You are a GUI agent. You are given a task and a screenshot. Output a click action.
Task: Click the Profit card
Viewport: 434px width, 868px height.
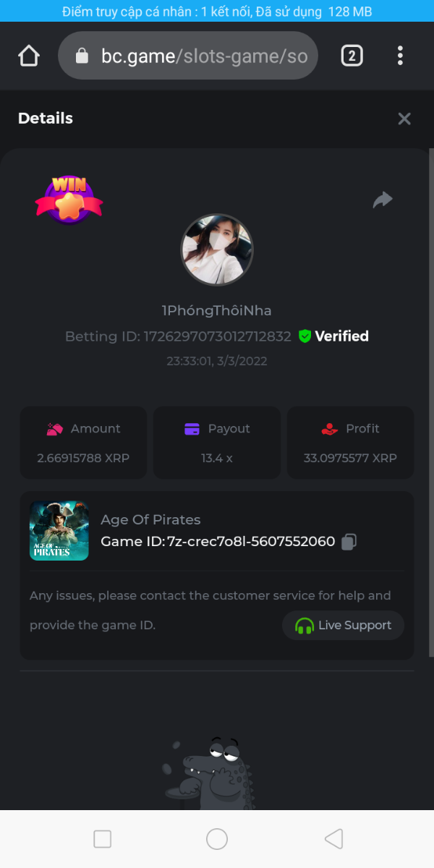click(x=351, y=443)
